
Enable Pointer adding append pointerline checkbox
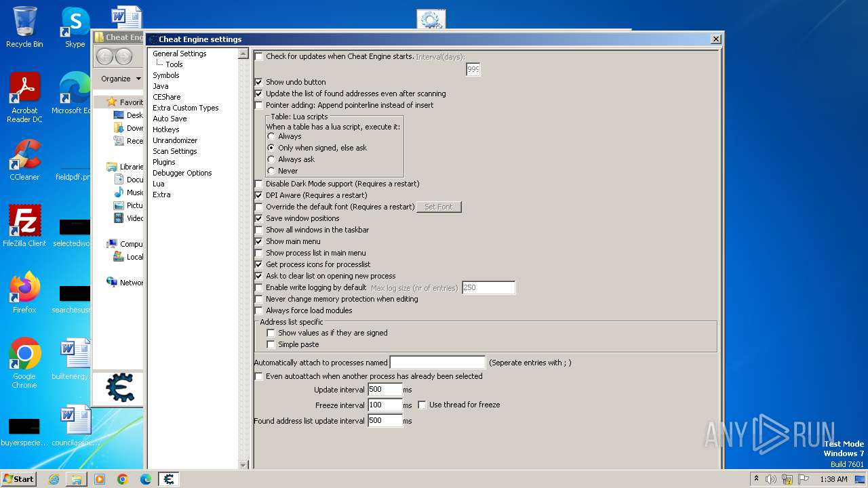pos(259,105)
